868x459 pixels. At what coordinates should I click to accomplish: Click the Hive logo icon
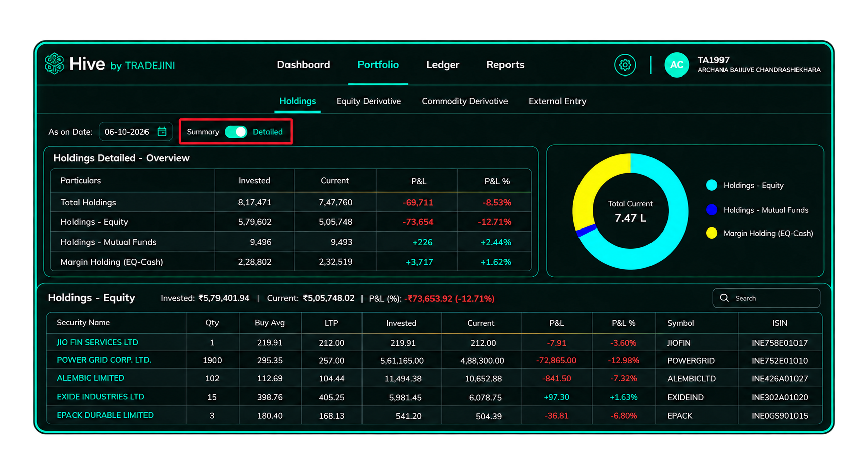click(x=54, y=64)
